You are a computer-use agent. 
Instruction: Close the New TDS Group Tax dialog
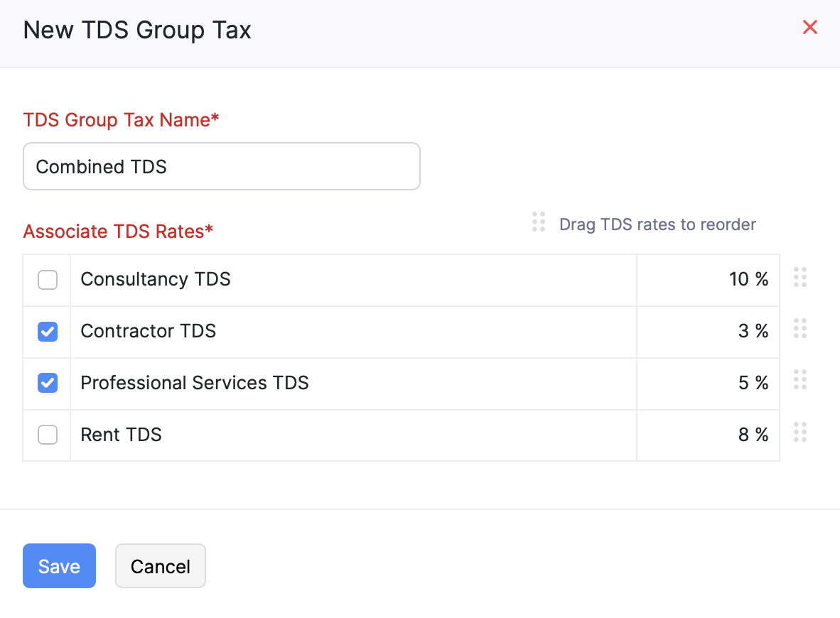[809, 27]
